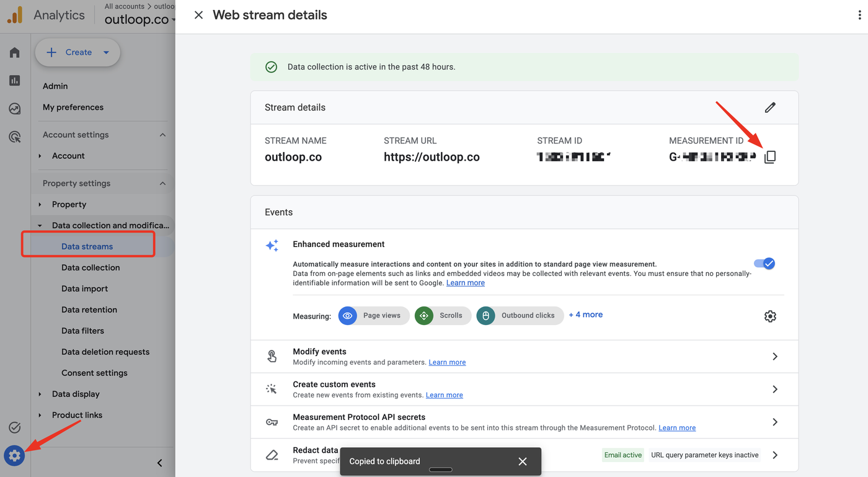Select Data import in the sidebar

pos(84,288)
